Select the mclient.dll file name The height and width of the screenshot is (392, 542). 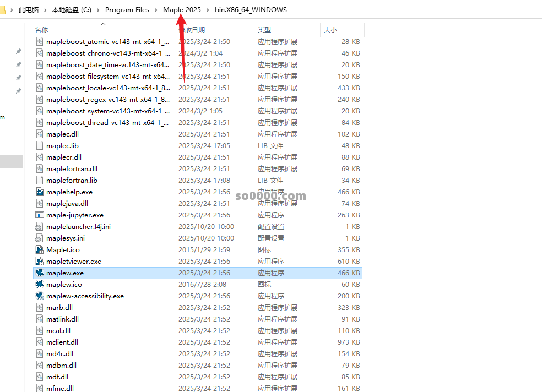pyautogui.click(x=62, y=342)
